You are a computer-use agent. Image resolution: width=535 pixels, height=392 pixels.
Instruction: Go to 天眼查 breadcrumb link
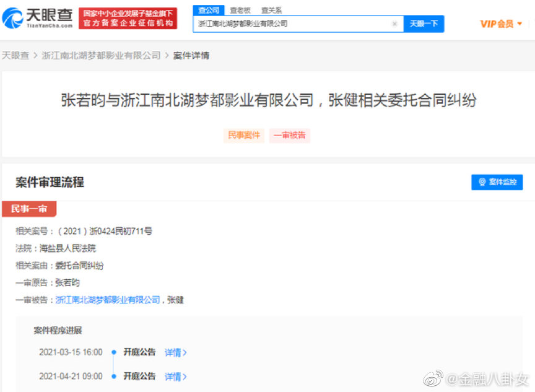coord(15,55)
